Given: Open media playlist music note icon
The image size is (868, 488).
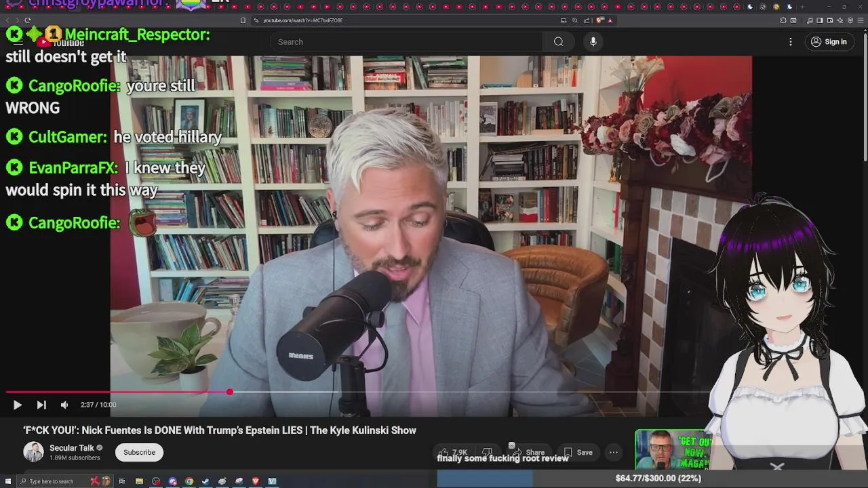Looking at the screenshot, I should pos(810,20).
